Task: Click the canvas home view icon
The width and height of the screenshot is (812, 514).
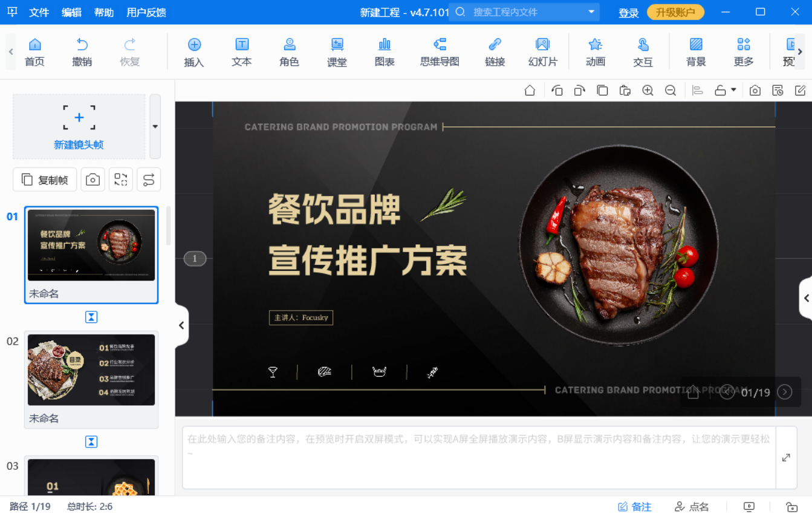Action: click(530, 90)
